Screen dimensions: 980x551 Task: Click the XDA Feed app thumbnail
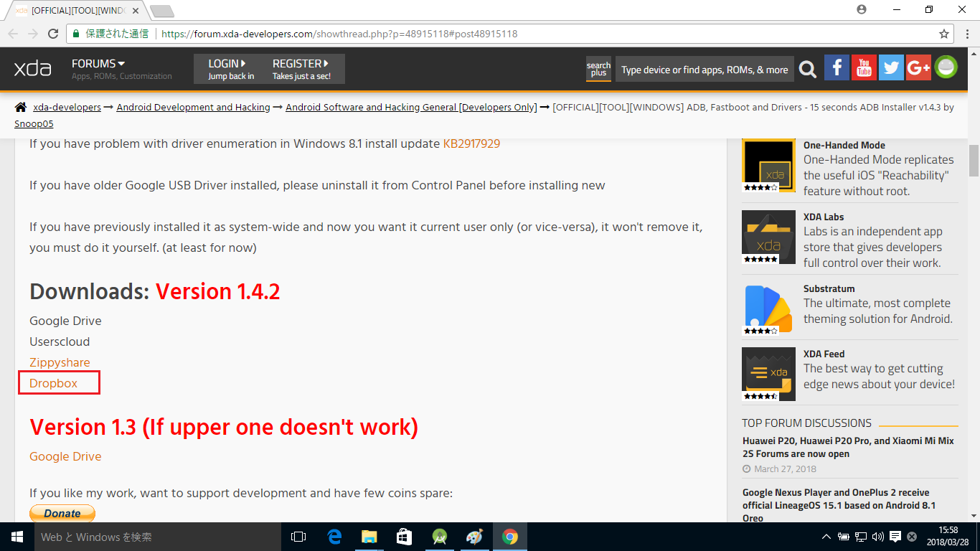[768, 374]
